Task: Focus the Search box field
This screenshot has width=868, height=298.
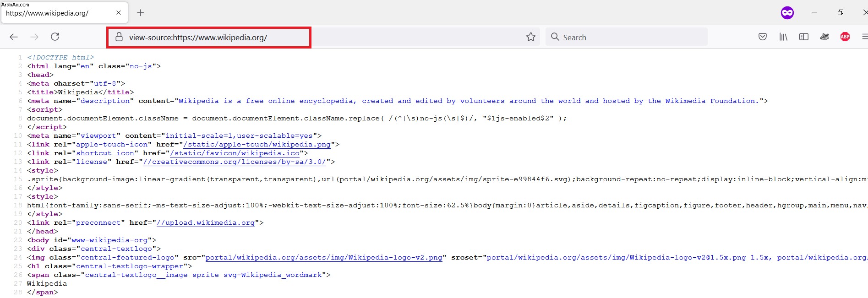Action: pyautogui.click(x=626, y=37)
